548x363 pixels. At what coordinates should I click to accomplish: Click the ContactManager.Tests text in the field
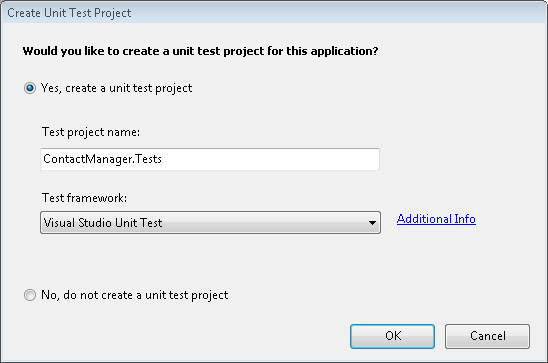102,159
